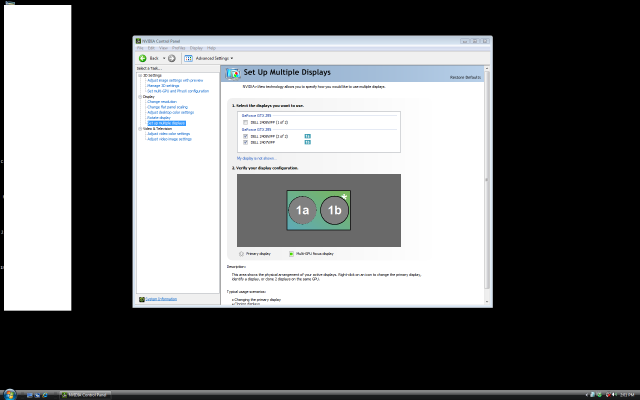The image size is (640, 400).
Task: Click the scrollbar up arrow in the content pane
Action: coord(487,69)
